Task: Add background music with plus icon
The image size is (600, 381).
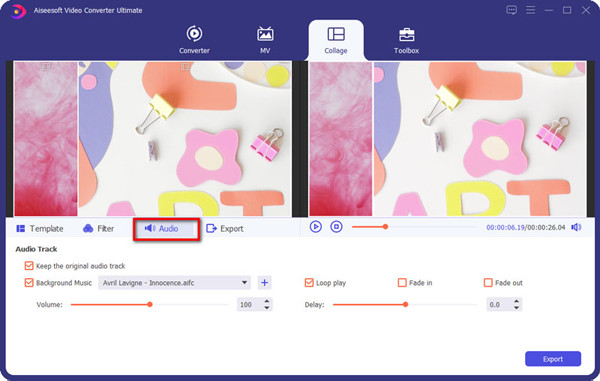Action: [264, 283]
